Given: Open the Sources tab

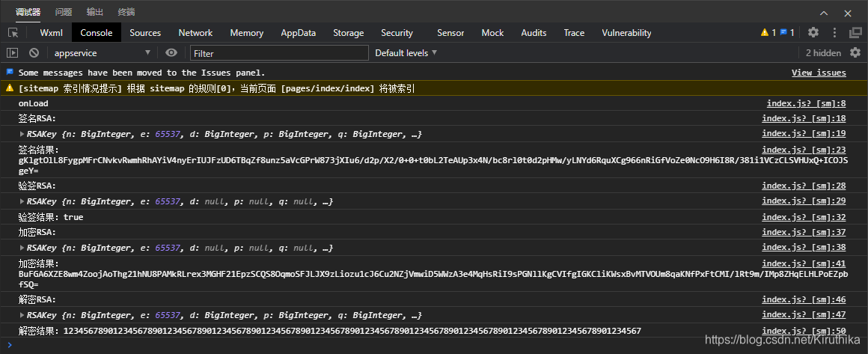Looking at the screenshot, I should (x=145, y=33).
